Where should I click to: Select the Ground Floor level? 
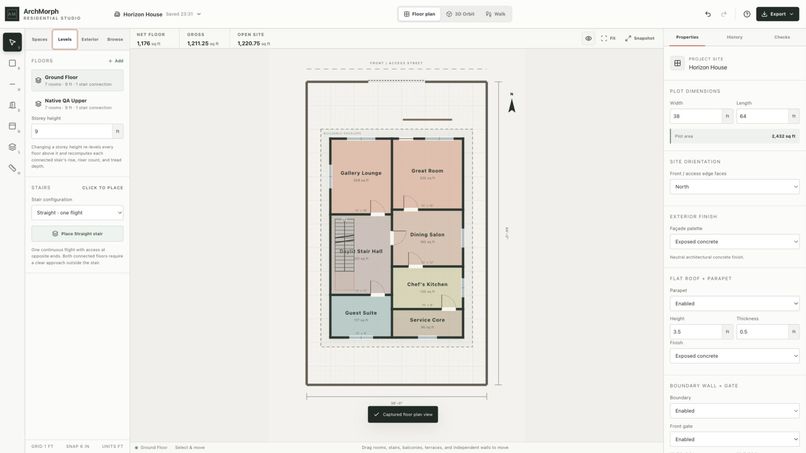(77, 80)
